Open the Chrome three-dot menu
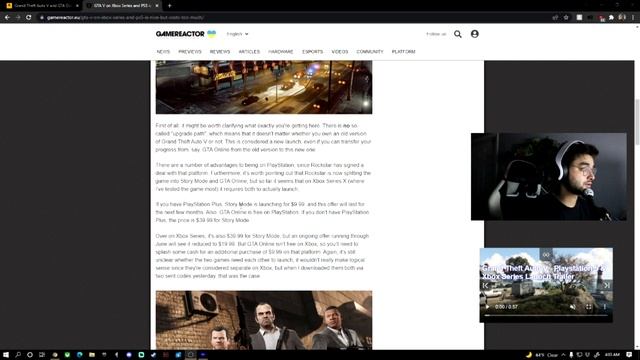This screenshot has width=640, height=360. pyautogui.click(x=633, y=18)
